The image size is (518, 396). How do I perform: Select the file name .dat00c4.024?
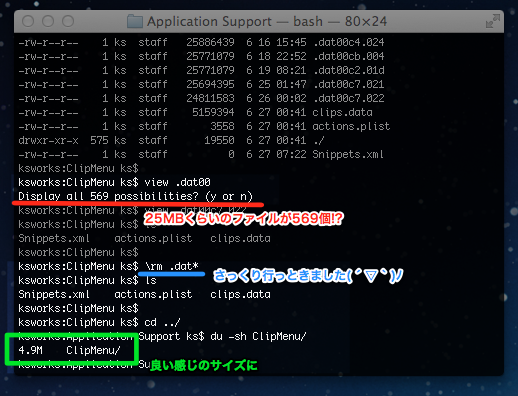349,42
